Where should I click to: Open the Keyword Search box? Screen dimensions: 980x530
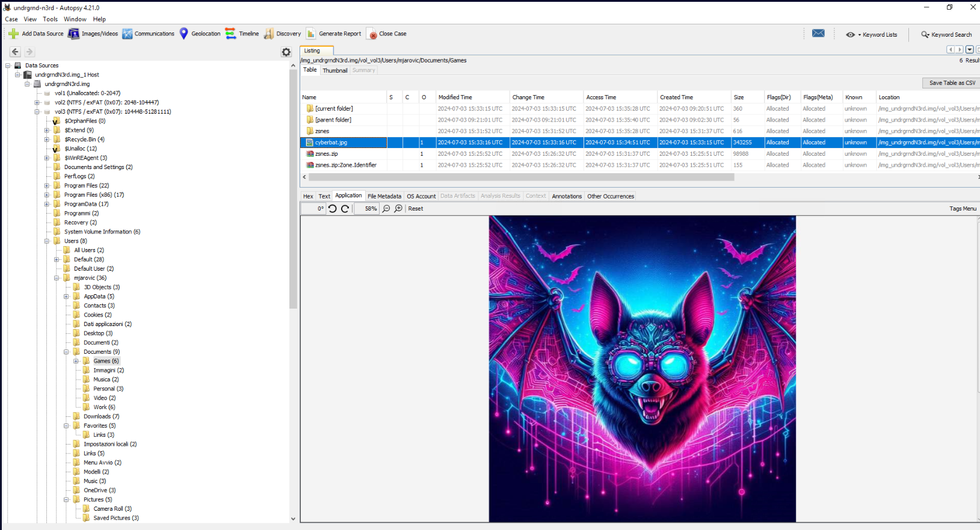pyautogui.click(x=946, y=34)
